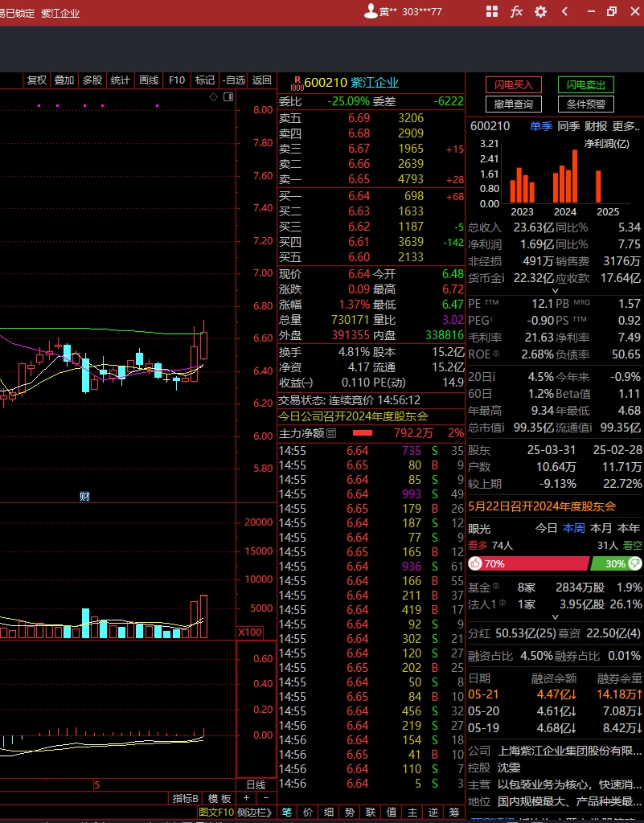Screen dimensions: 644x823
Task: Open the user account profile icon
Action: pos(371,11)
